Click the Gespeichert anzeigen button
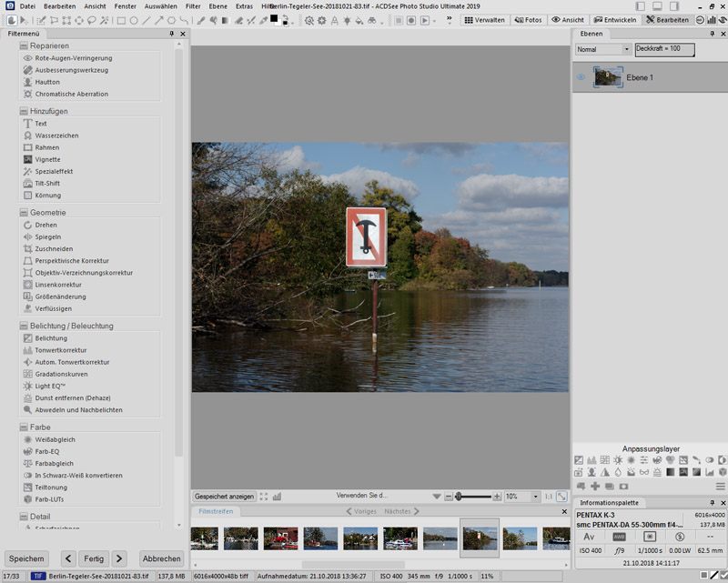 [x=224, y=497]
